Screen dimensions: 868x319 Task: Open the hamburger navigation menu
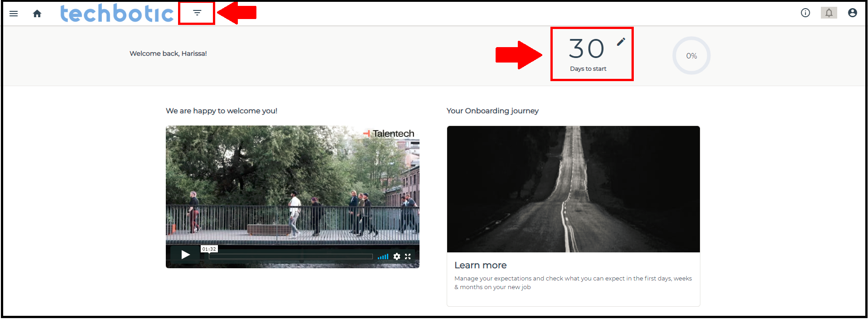click(x=14, y=14)
